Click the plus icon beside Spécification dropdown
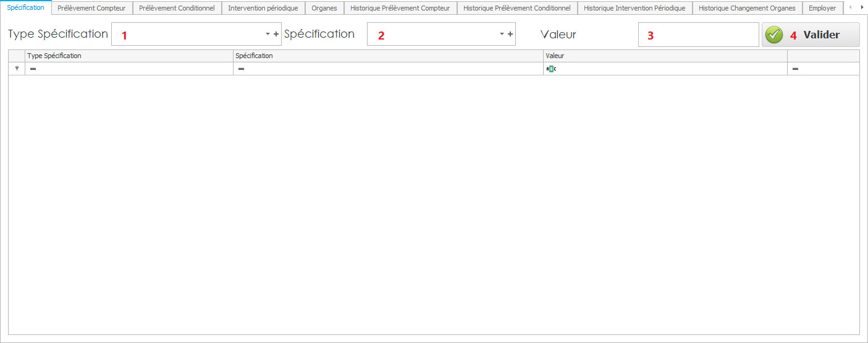 pos(510,34)
